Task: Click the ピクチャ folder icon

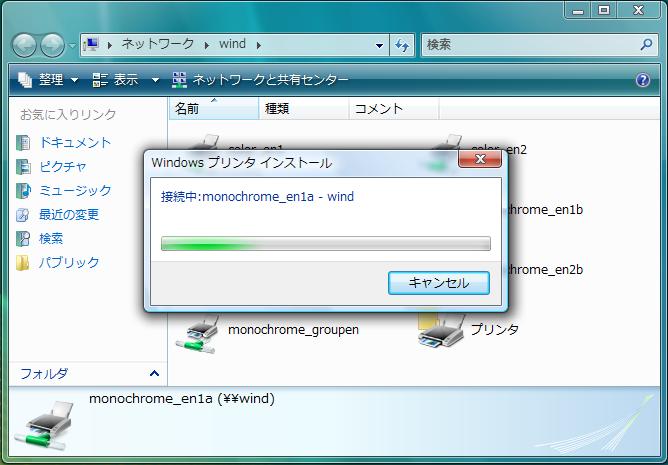Action: [23, 167]
